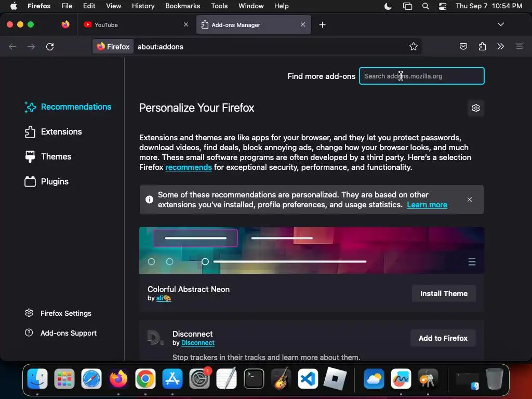Screen dimensions: 532x399
Task: Open the Bookmarks menu
Action: [x=182, y=6]
